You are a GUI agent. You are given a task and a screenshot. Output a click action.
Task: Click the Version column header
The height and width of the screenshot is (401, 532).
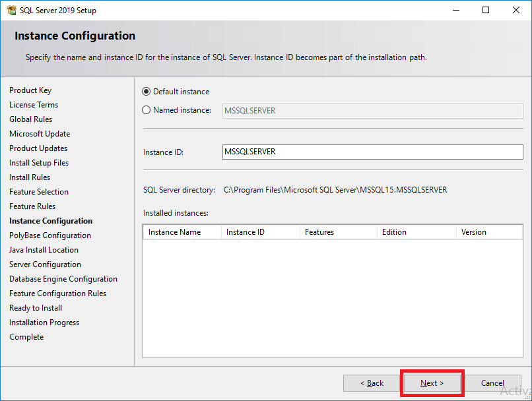click(x=489, y=232)
